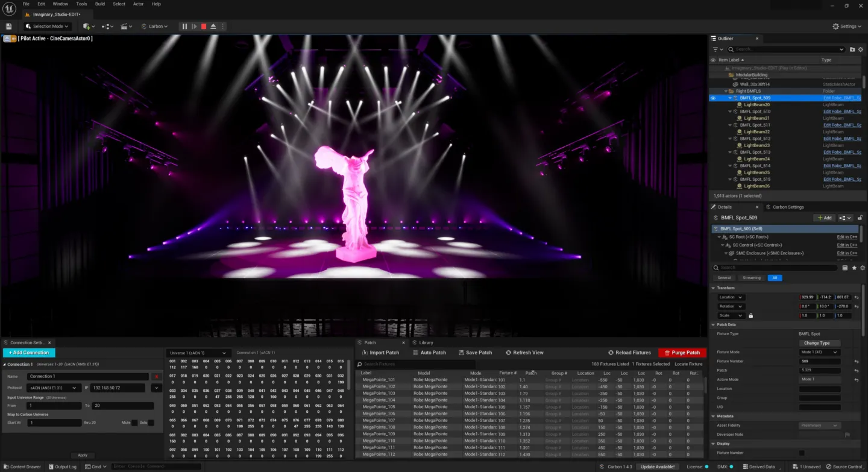Toggle the Display Fixture Number checkbox
This screenshot has height=472, width=868.
802,453
